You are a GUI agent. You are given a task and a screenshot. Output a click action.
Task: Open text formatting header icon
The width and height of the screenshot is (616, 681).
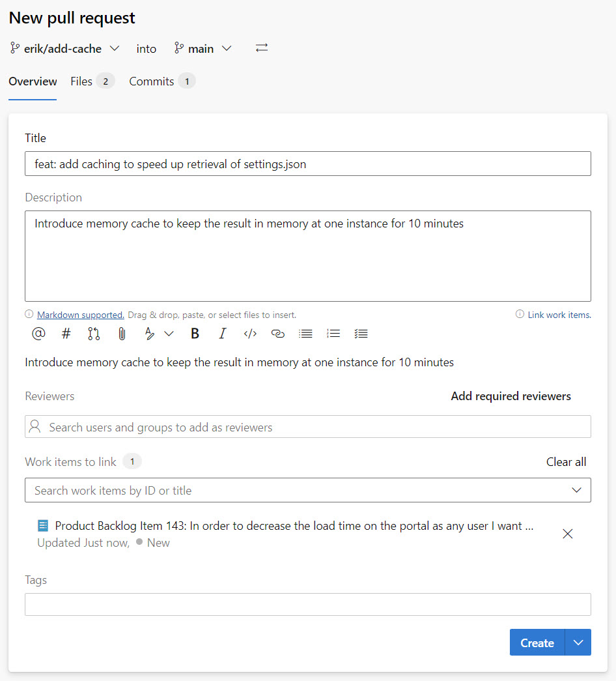point(149,334)
